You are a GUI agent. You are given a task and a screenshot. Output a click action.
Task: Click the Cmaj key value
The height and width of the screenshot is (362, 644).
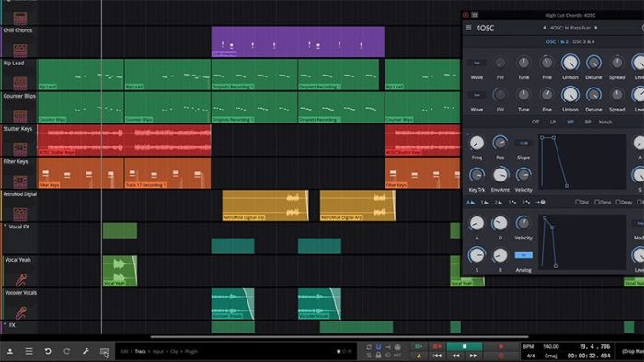click(x=550, y=356)
